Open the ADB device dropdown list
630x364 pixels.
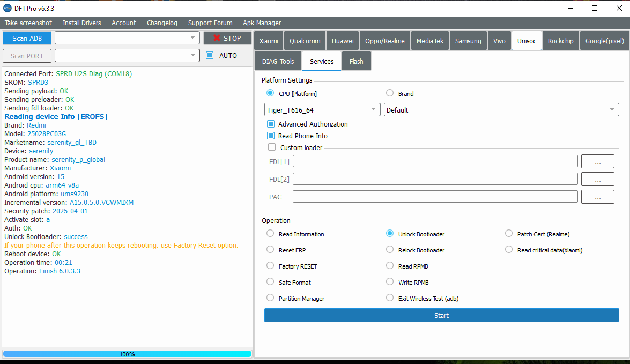pyautogui.click(x=127, y=38)
